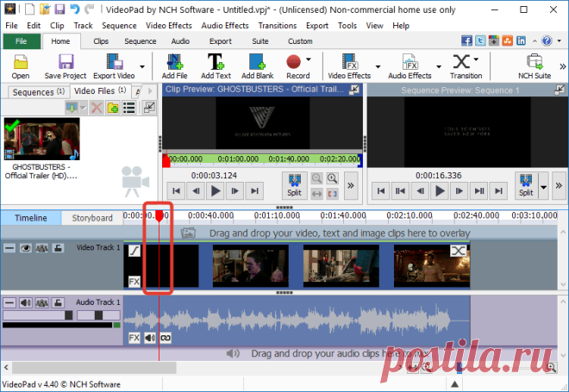The image size is (569, 392).
Task: Switch to the Storyboard tab
Action: tap(92, 218)
